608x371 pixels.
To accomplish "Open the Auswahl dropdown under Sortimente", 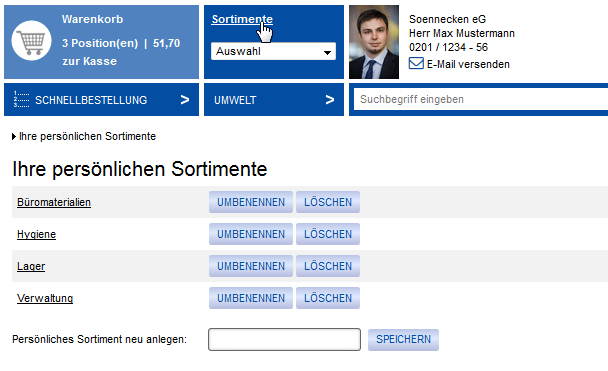I will coord(273,51).
